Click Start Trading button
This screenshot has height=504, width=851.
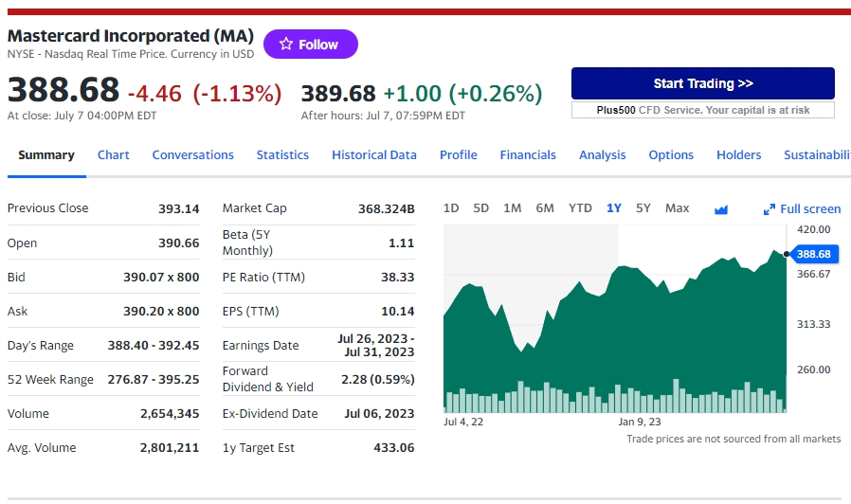pyautogui.click(x=703, y=83)
